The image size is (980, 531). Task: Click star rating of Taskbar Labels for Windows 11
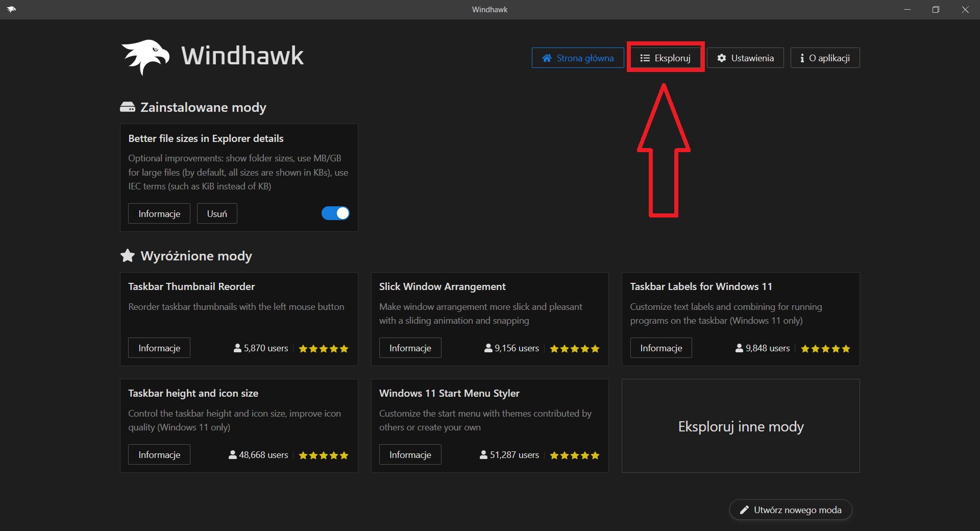click(825, 349)
